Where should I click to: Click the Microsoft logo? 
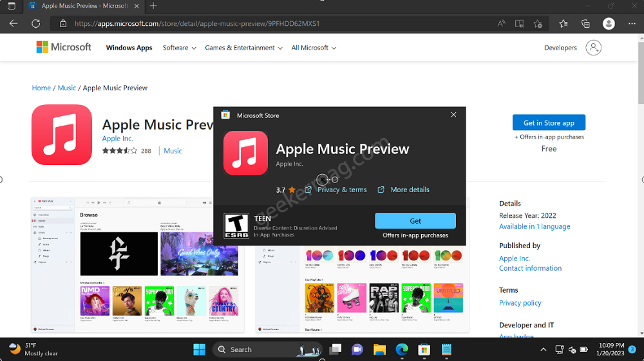tap(64, 47)
